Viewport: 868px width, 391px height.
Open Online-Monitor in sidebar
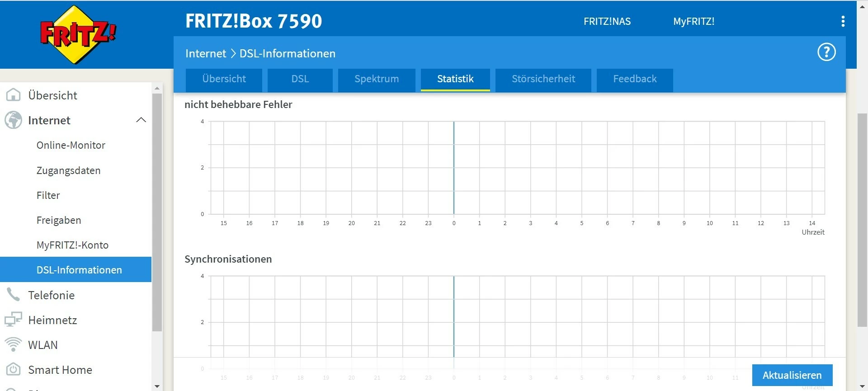click(x=71, y=145)
